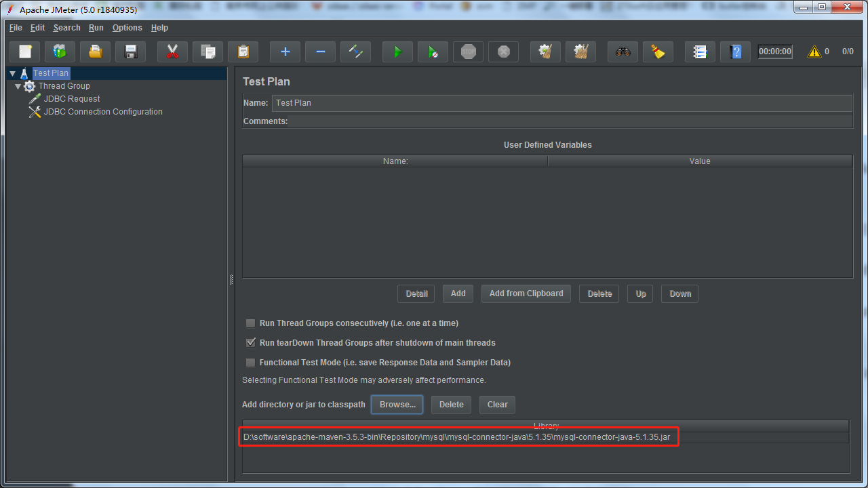Open the Function Helper dialog icon
868x488 pixels.
pyautogui.click(x=700, y=52)
